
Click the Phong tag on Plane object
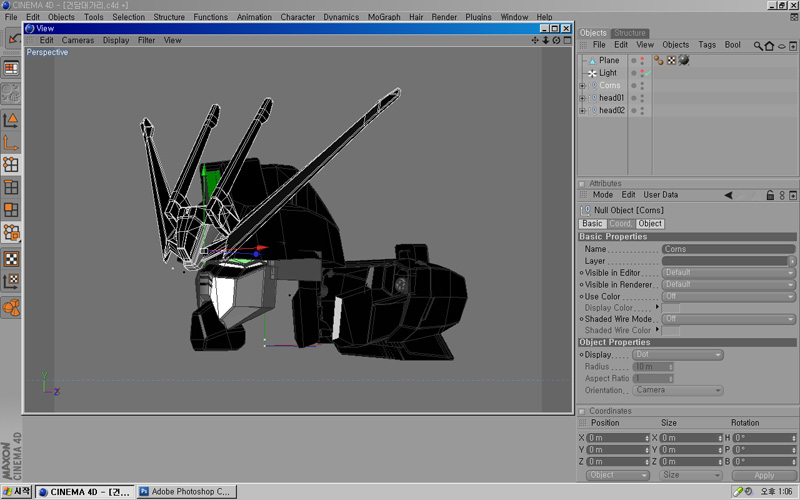(x=659, y=61)
